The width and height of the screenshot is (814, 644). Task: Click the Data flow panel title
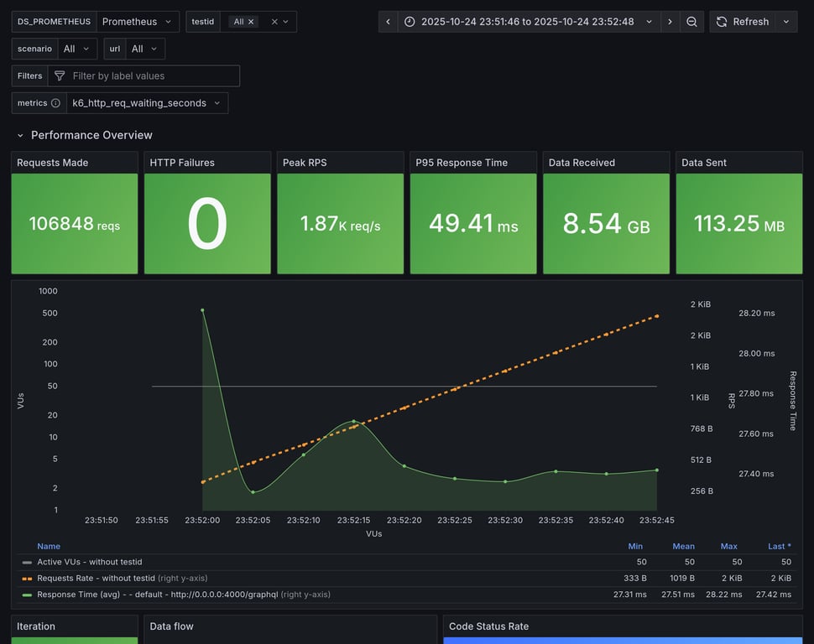click(x=171, y=626)
